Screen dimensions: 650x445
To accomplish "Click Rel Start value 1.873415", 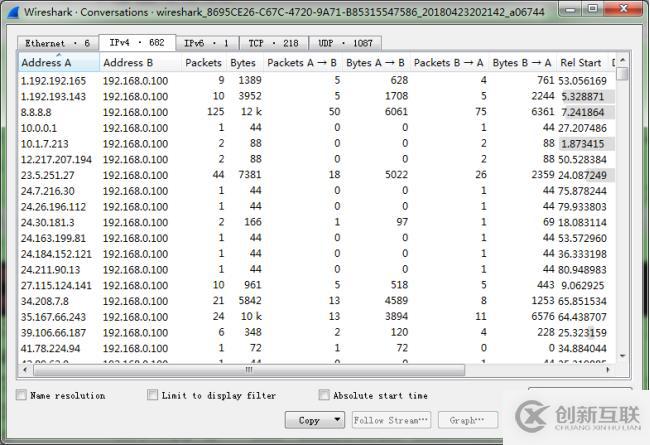I will [x=582, y=144].
